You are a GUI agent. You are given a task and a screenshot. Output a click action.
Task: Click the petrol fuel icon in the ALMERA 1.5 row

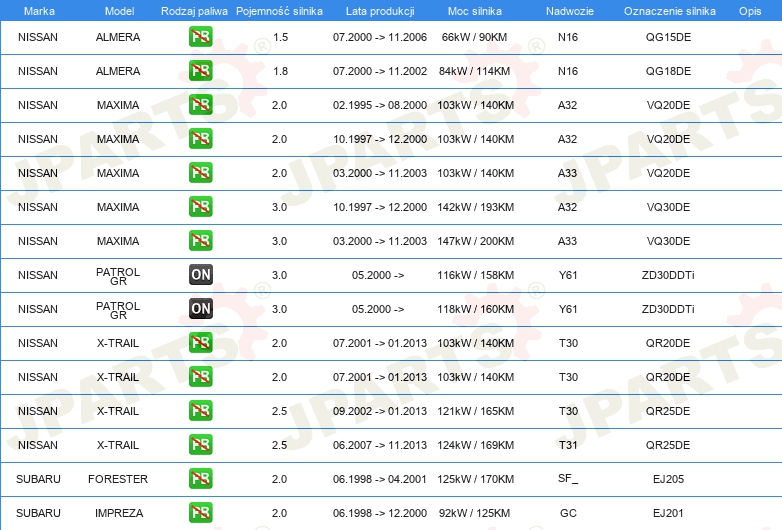[200, 36]
